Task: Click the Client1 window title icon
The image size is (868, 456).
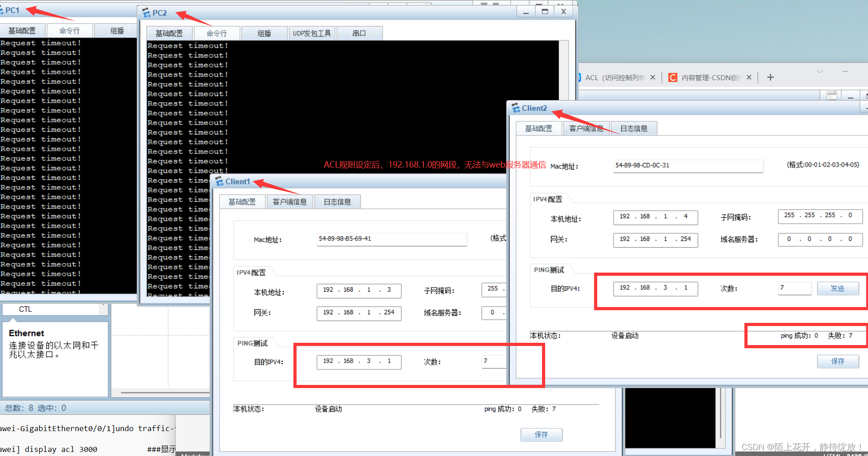Action: point(220,182)
